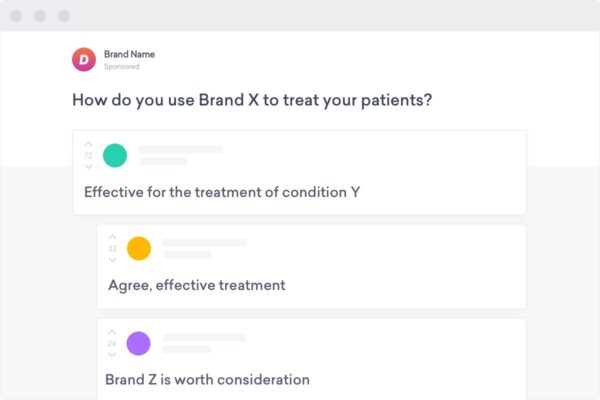This screenshot has height=400, width=600.
Task: Downvote the "Brand Z is worth consideration" reply
Action: pos(112,355)
